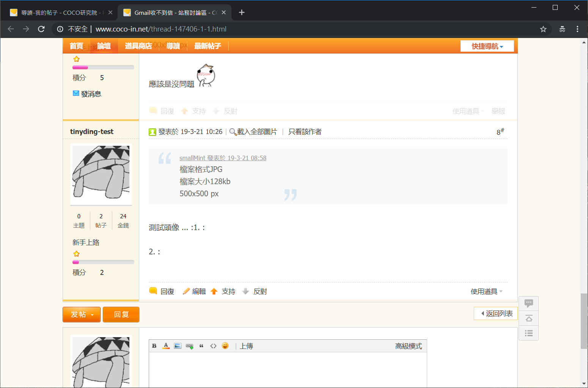Click the scrollbar down arrow
The height and width of the screenshot is (388, 588).
(584, 384)
